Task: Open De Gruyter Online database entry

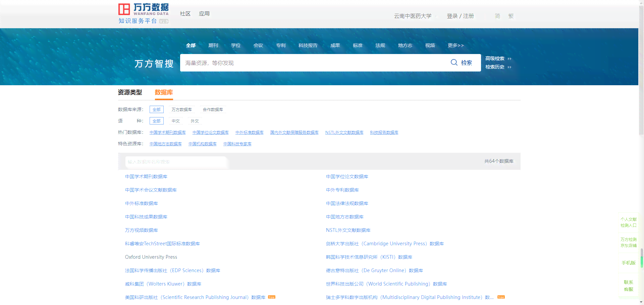Action: coord(374,270)
